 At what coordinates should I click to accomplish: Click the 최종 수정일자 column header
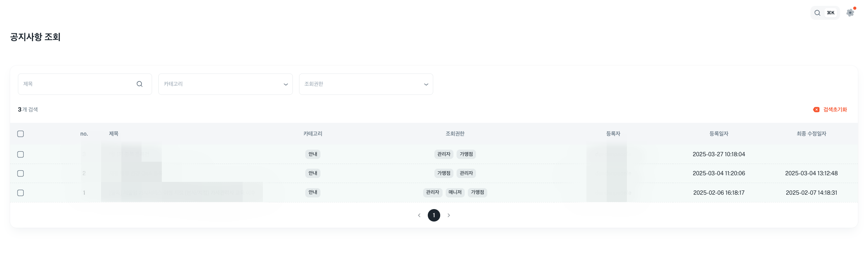811,134
